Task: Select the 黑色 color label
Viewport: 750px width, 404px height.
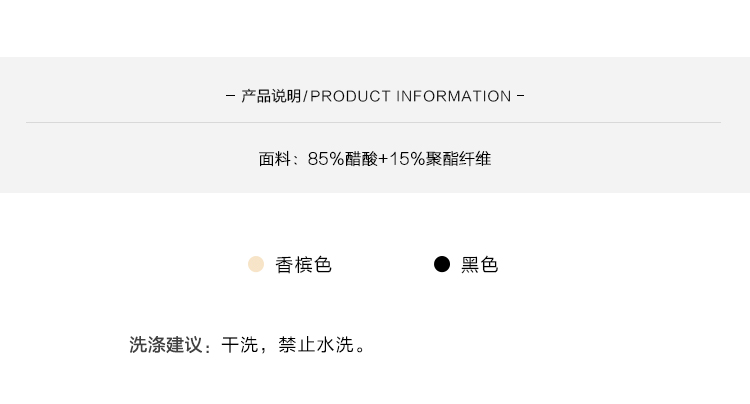Action: click(479, 265)
